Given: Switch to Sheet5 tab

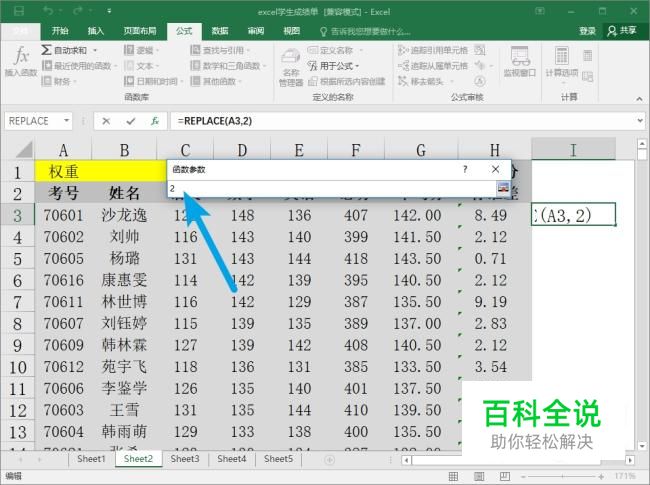Looking at the screenshot, I should coord(279,459).
